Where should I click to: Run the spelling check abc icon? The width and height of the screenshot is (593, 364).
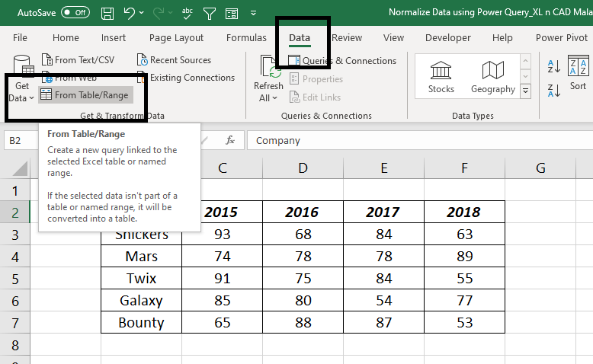(x=187, y=13)
